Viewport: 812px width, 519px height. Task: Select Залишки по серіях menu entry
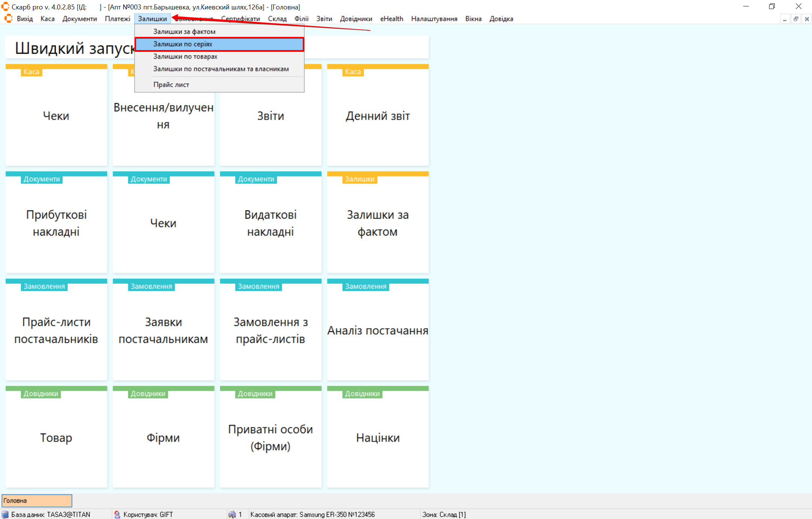click(183, 44)
